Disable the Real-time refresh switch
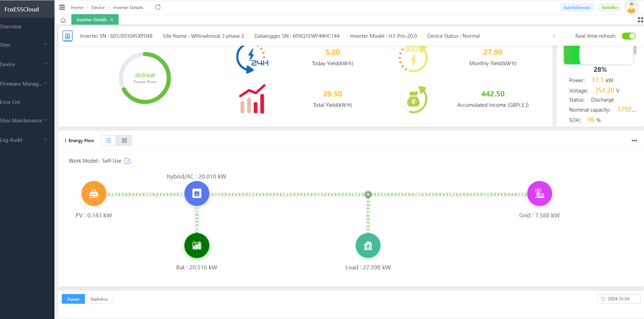 (628, 36)
